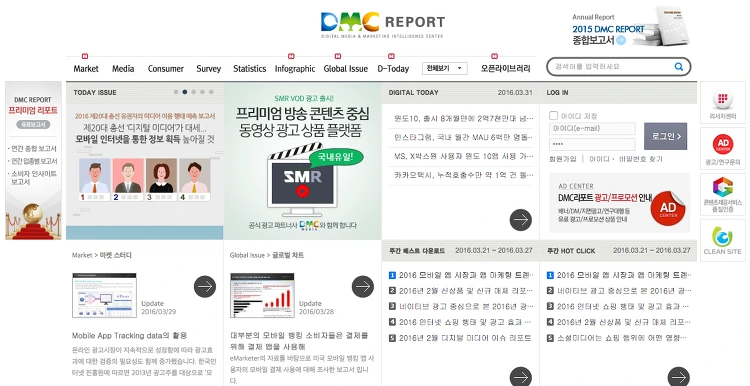Click arrow button beside 마켓 스터디 thumbnail
Screen dimensions: 750x386
click(205, 287)
